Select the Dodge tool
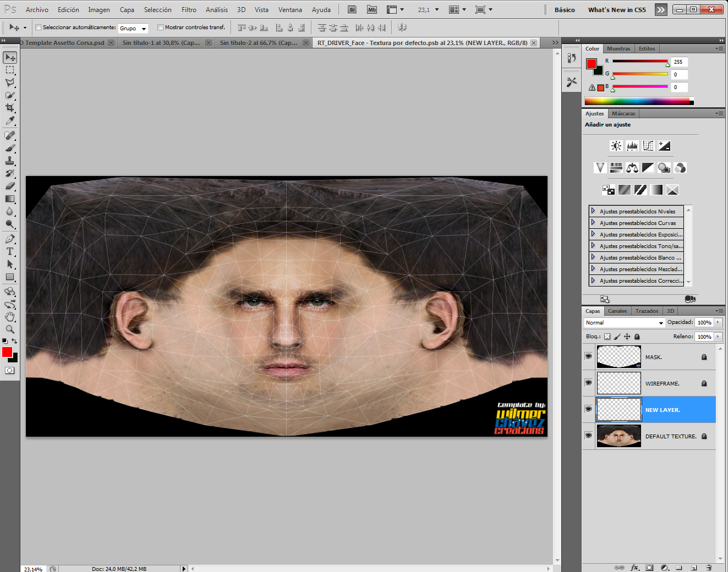Screen dimensions: 728x572 (x=10, y=224)
